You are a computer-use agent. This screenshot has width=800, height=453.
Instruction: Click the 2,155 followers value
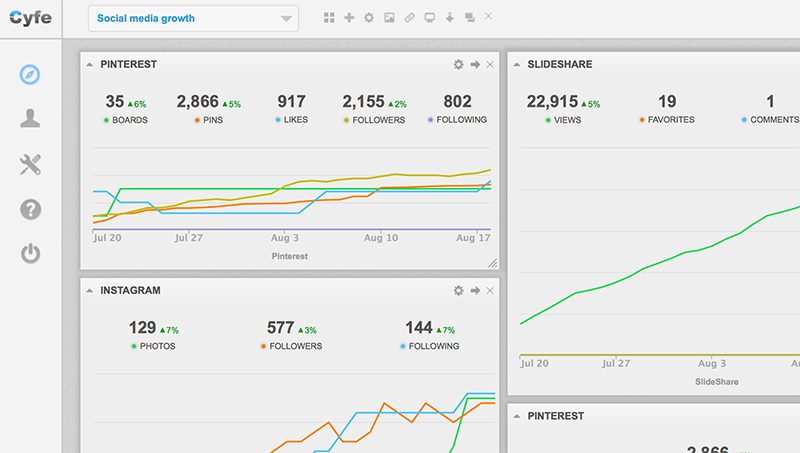(x=363, y=102)
